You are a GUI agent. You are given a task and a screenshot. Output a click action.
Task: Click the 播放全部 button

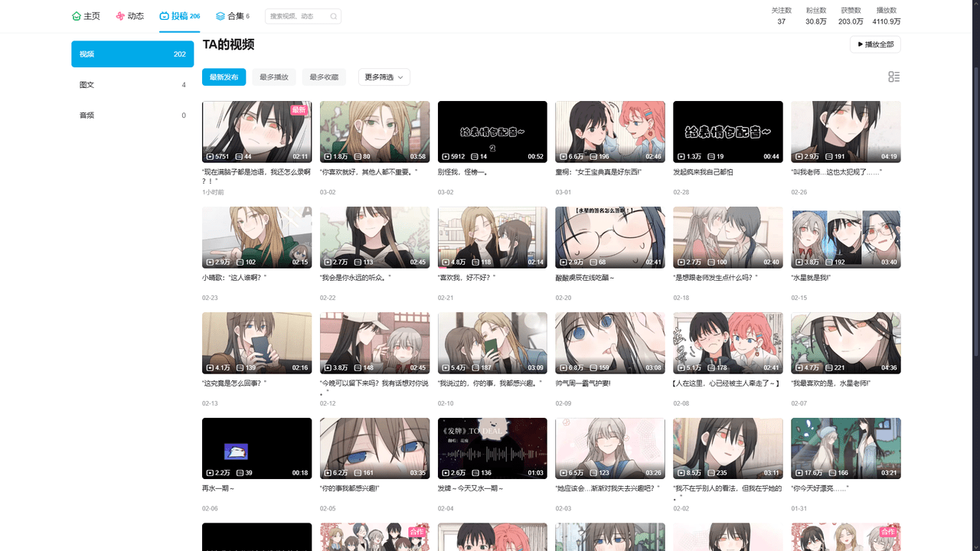[x=875, y=44]
